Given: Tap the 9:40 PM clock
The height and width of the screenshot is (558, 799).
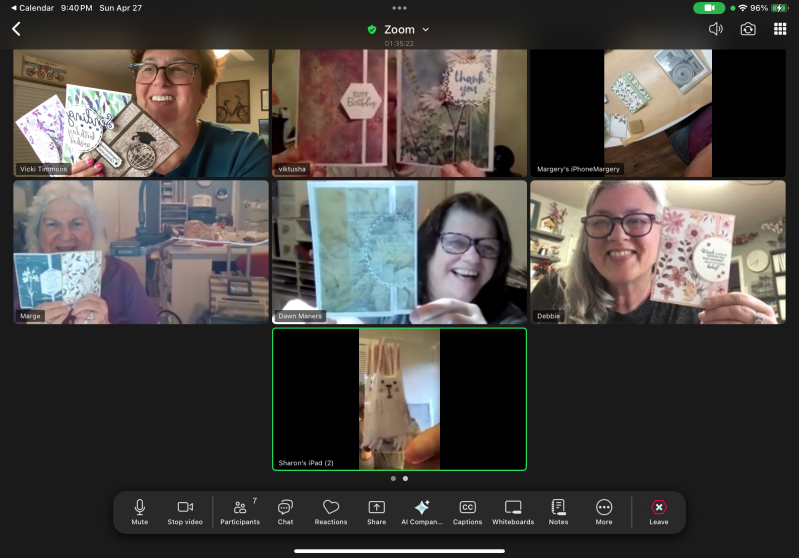Looking at the screenshot, I should coord(76,8).
